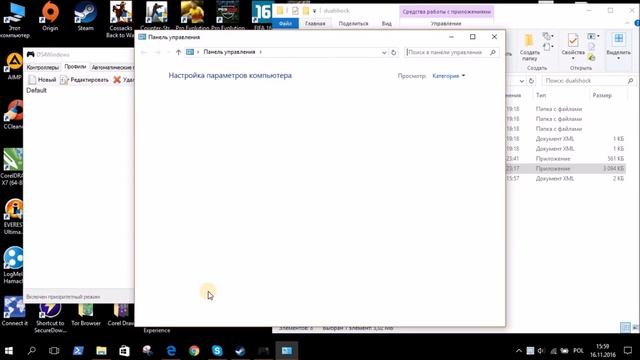Select the Приложение row sized 3 084 КБ

coord(565,169)
